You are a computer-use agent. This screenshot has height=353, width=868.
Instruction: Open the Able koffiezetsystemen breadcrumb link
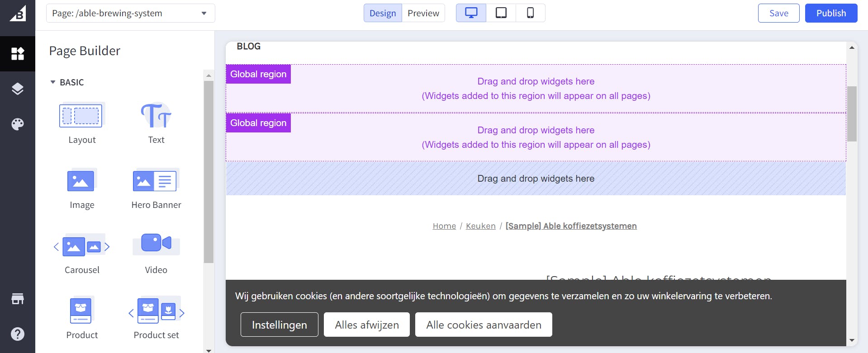[571, 226]
